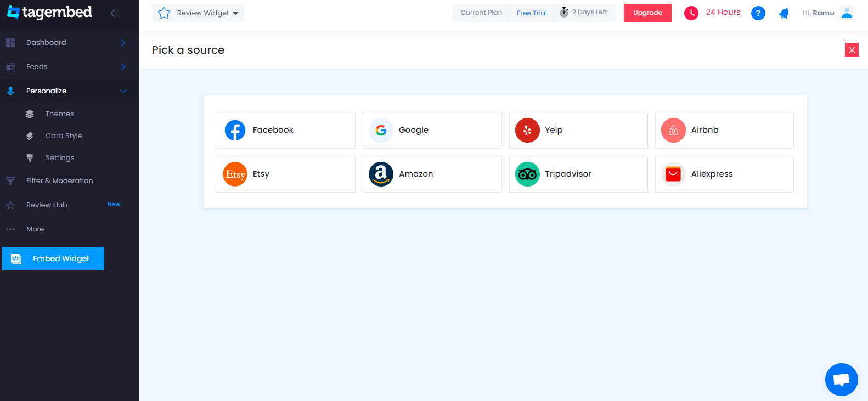Collapse the Personalize section chevron
This screenshot has height=401, width=868.
(123, 91)
